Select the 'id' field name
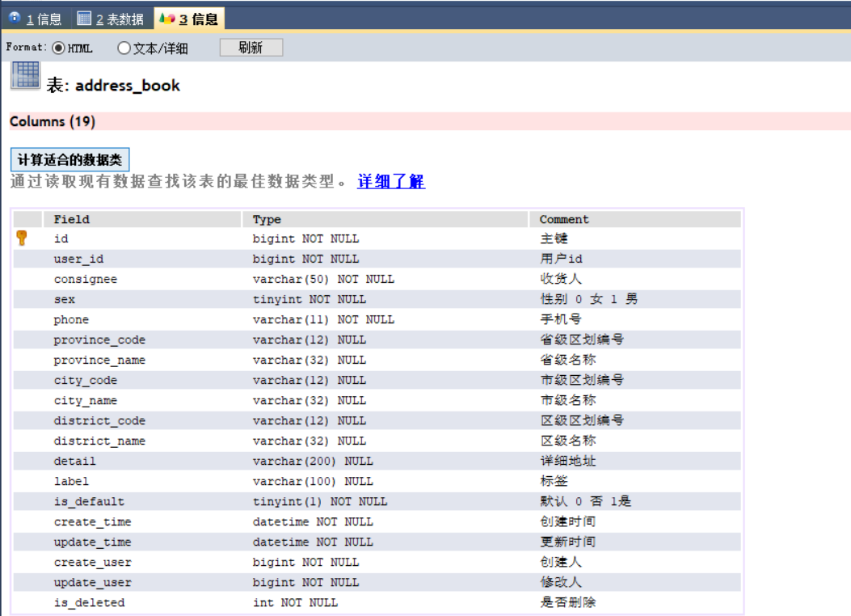Viewport: 851px width, 616px height. pyautogui.click(x=61, y=238)
